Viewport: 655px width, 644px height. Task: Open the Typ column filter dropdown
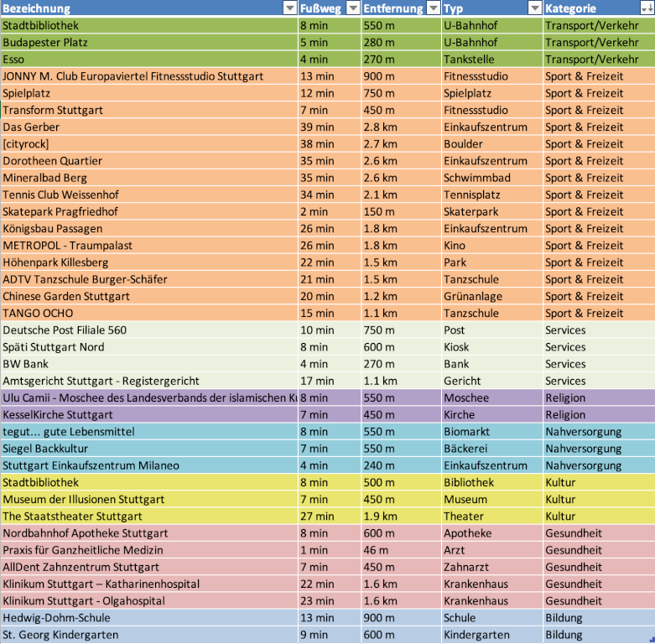coord(535,8)
